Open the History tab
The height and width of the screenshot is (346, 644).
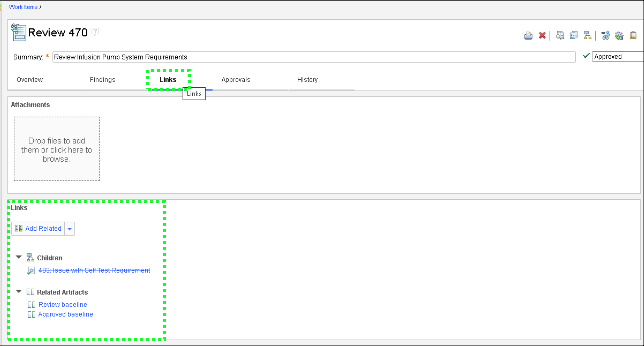coord(307,80)
